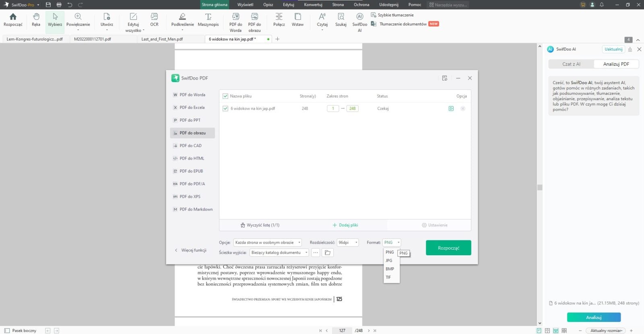Open output folder icon in dialog
This screenshot has height=334, width=644.
point(328,253)
